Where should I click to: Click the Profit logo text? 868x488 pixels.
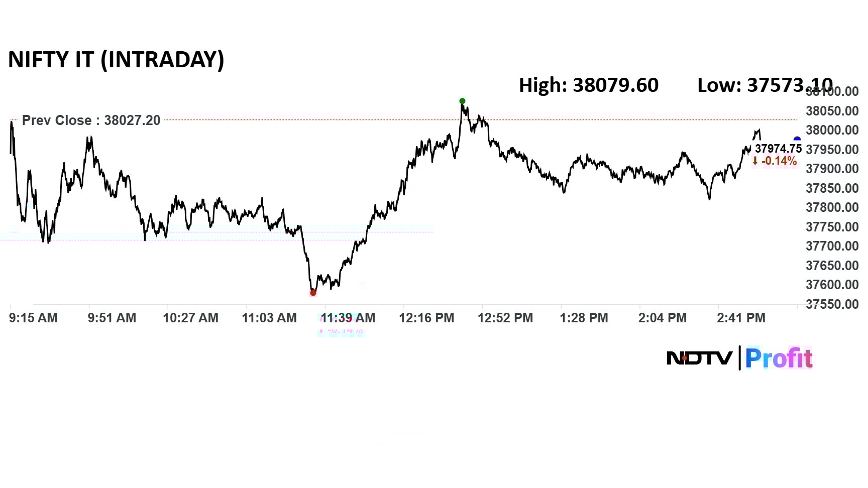779,358
